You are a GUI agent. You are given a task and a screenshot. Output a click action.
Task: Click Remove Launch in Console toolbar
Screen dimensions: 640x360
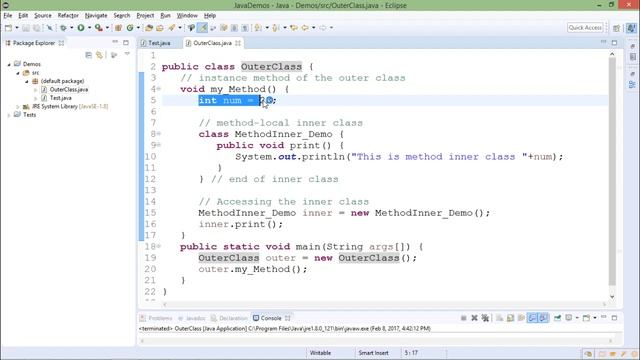pos(474,318)
